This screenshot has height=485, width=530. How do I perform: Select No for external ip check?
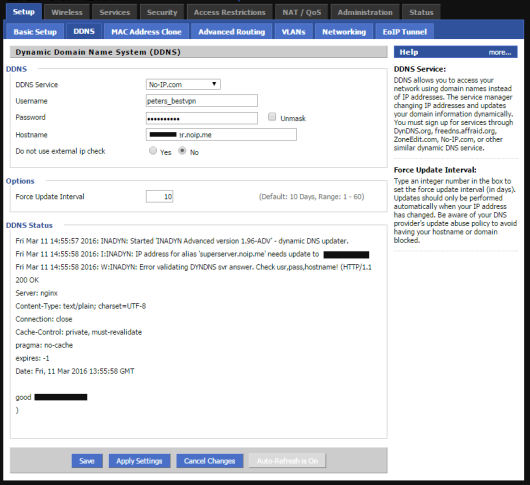pos(182,150)
